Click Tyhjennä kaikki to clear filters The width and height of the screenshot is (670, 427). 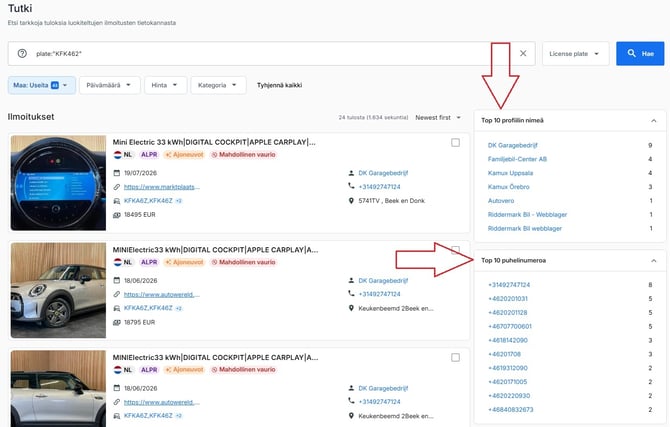(279, 85)
